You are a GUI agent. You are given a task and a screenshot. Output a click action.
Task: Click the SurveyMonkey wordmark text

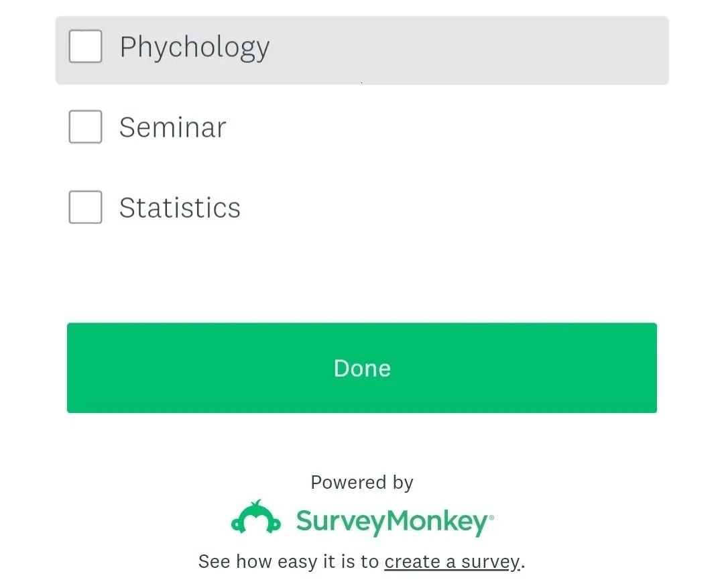[393, 522]
